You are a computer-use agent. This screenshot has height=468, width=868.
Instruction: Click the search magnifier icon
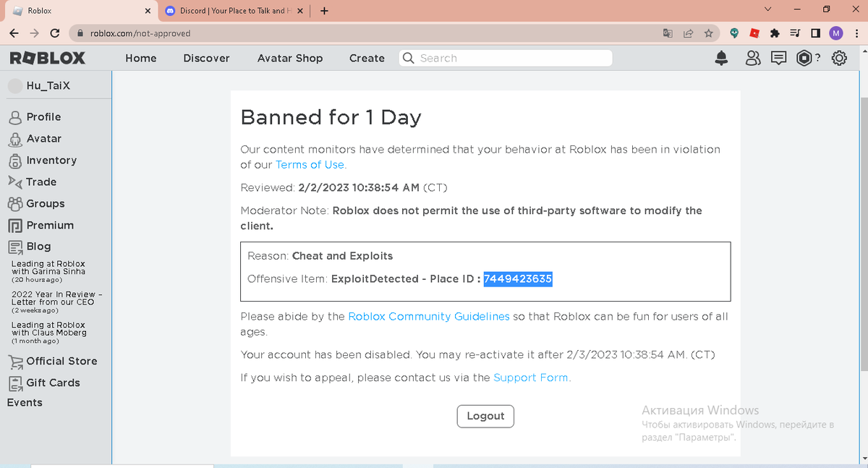click(x=409, y=58)
